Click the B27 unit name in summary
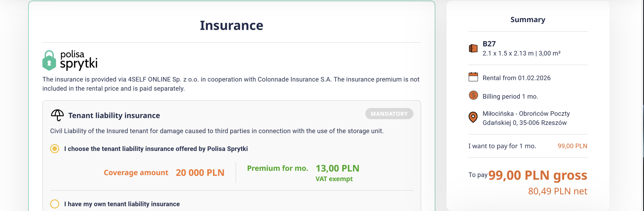 click(489, 44)
